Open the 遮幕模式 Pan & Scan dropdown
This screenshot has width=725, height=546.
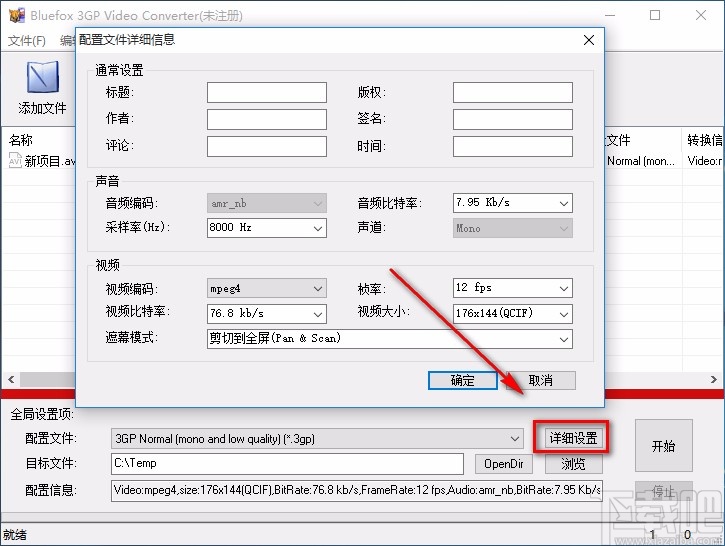click(390, 339)
